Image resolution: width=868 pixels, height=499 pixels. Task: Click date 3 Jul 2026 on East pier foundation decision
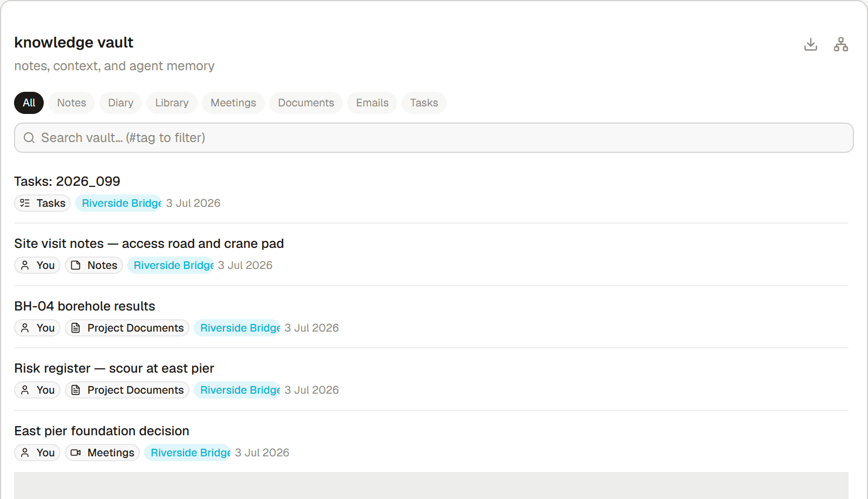click(x=262, y=453)
